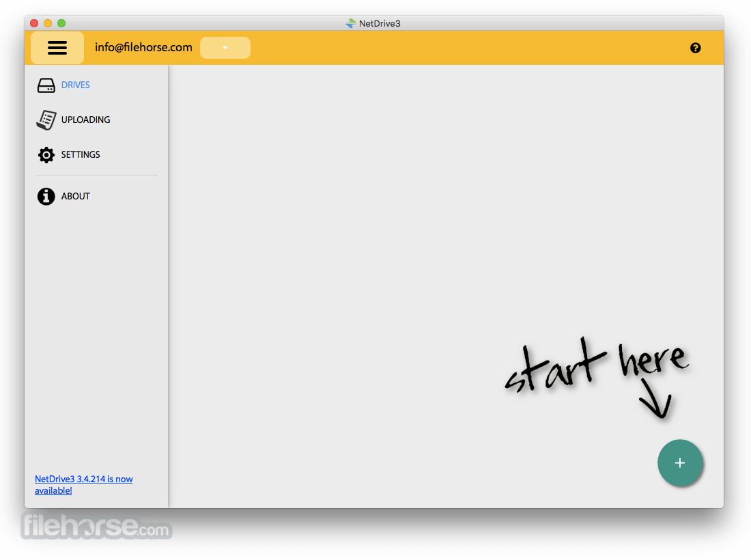Click the About info icon
This screenshot has width=751, height=560.
point(46,197)
